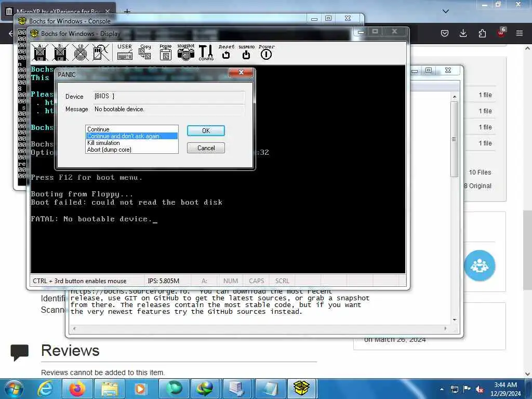The height and width of the screenshot is (399, 532).
Task: Click the CD drive icon in Bochs toolbar
Action: pyautogui.click(x=81, y=52)
